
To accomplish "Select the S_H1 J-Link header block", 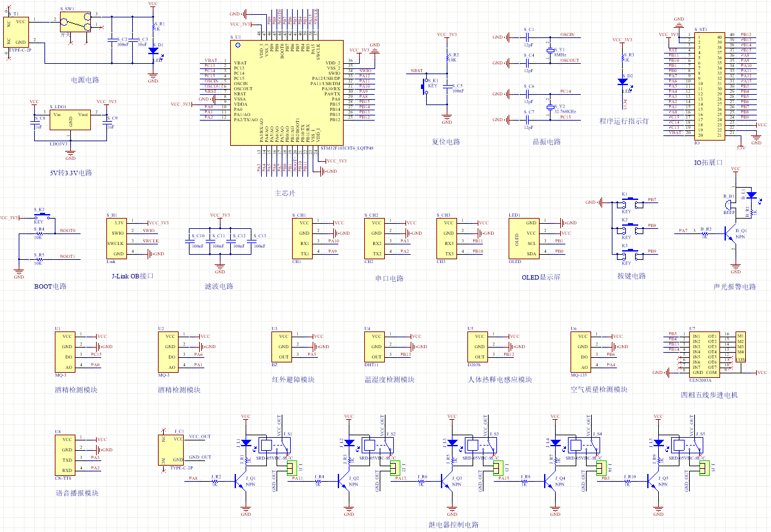I will [117, 239].
